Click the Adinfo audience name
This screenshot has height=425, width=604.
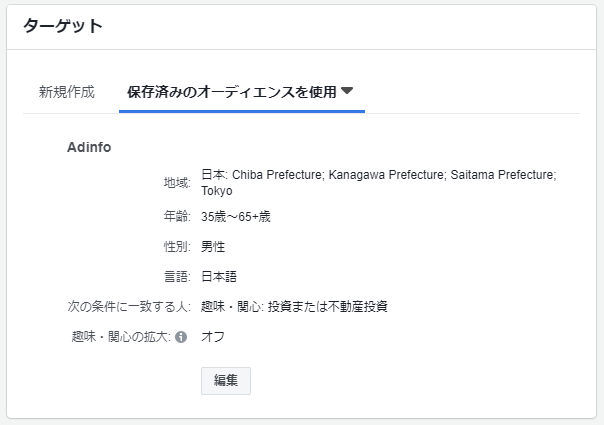(89, 147)
